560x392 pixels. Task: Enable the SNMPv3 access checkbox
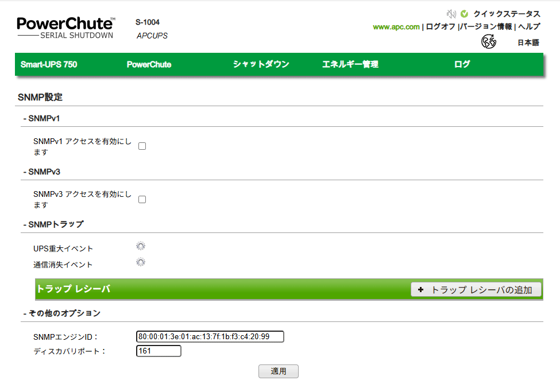142,199
